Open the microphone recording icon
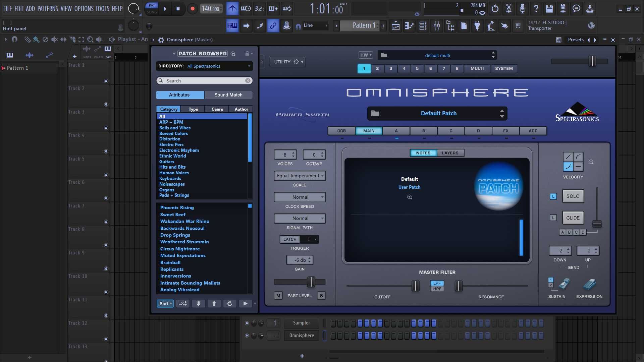The height and width of the screenshot is (362, 644). click(522, 9)
